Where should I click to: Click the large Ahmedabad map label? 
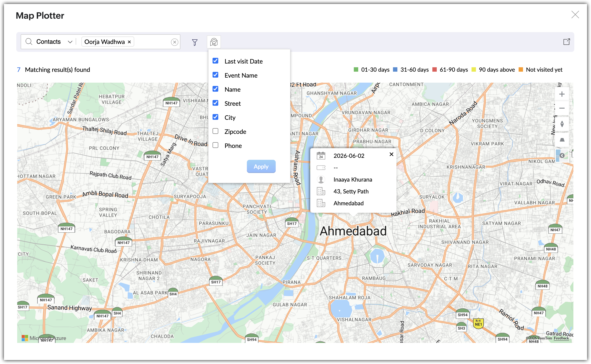pyautogui.click(x=353, y=231)
